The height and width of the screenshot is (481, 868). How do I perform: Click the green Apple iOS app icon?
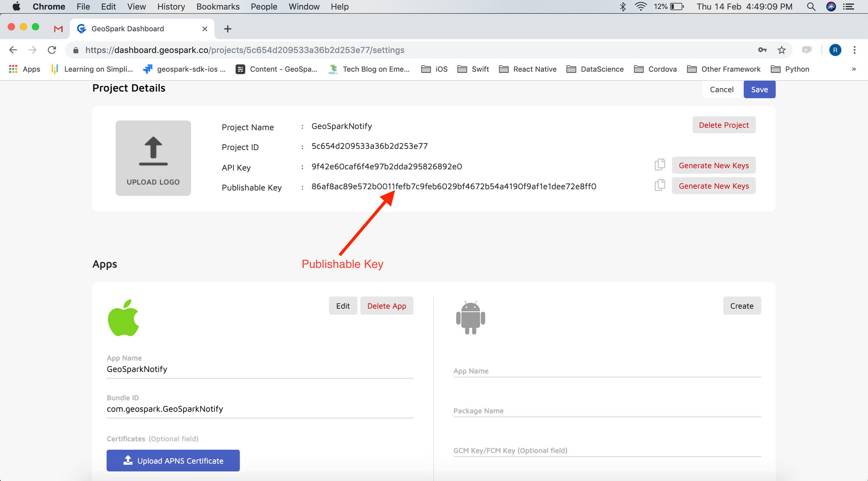coord(123,317)
